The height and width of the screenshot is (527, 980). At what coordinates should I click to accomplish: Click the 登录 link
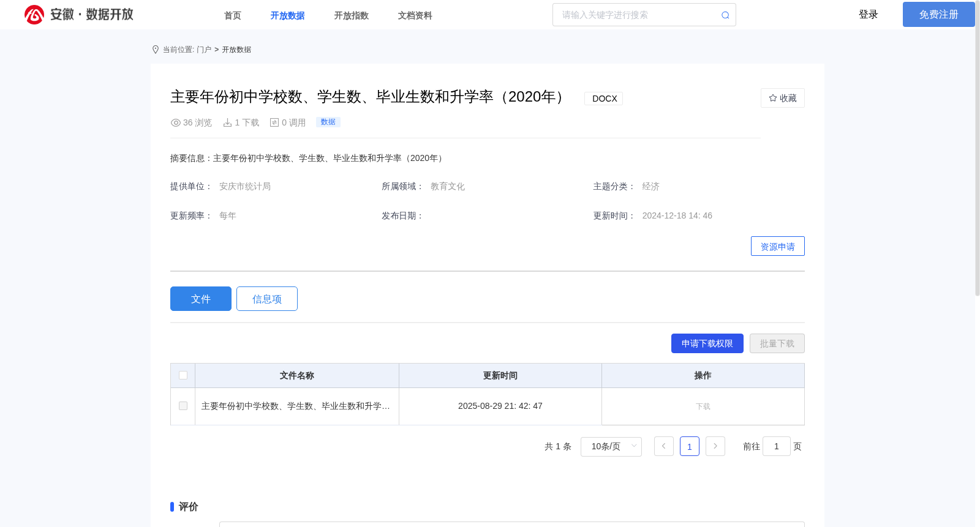click(869, 15)
